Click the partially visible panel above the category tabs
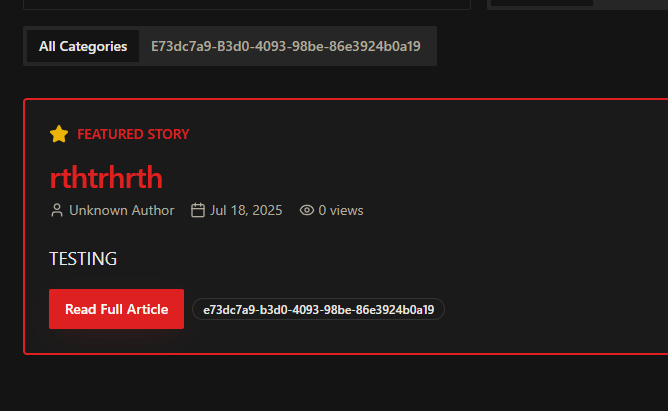Image resolution: width=668 pixels, height=411 pixels. (x=247, y=4)
